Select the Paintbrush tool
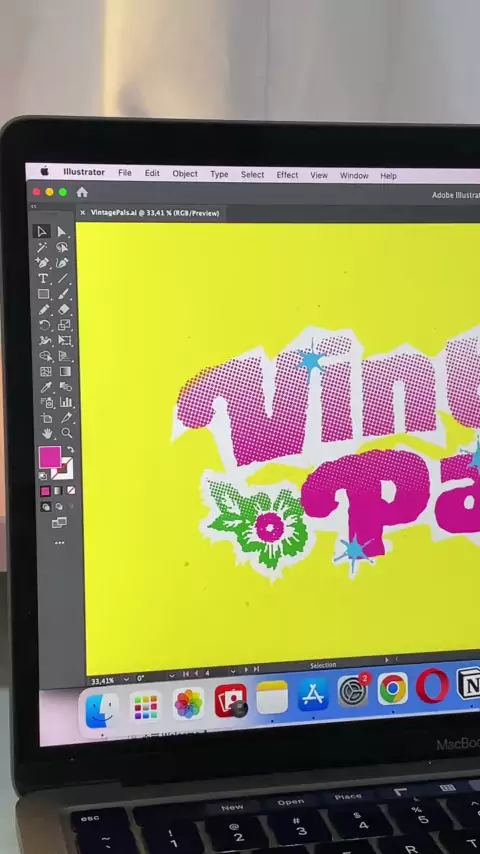The width and height of the screenshot is (480, 854). [64, 294]
